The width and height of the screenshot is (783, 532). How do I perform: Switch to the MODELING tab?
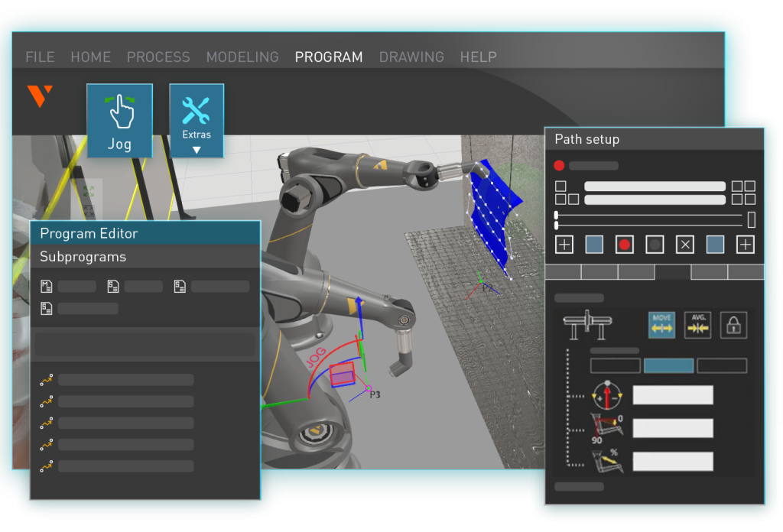pos(242,57)
